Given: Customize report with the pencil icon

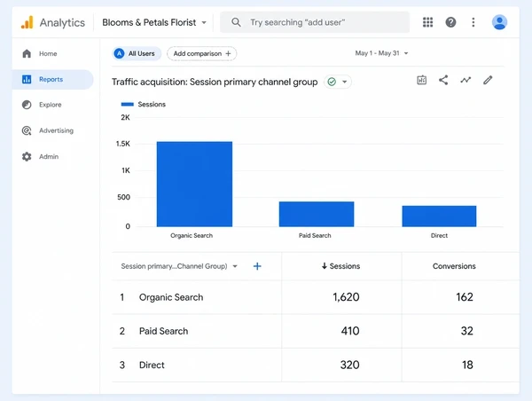Looking at the screenshot, I should point(488,80).
